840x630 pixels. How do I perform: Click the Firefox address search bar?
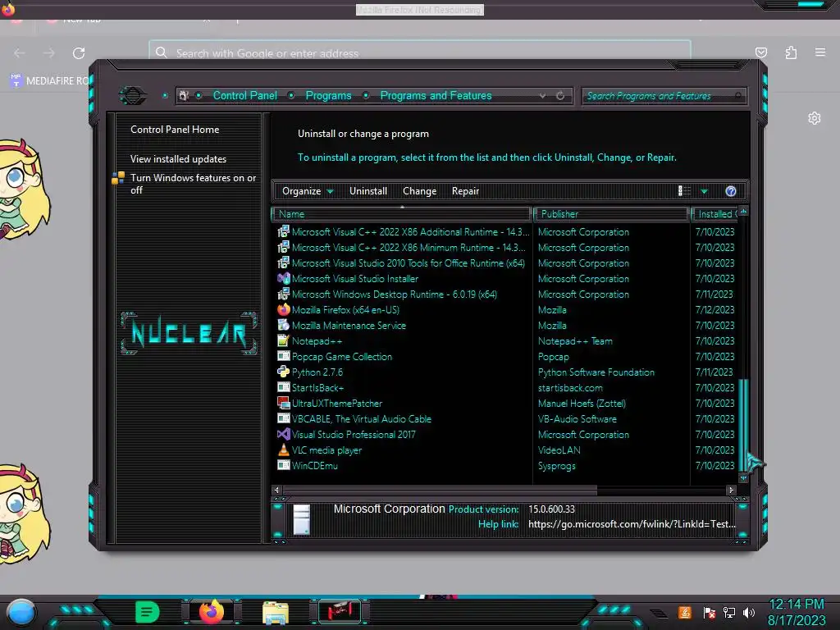click(419, 53)
